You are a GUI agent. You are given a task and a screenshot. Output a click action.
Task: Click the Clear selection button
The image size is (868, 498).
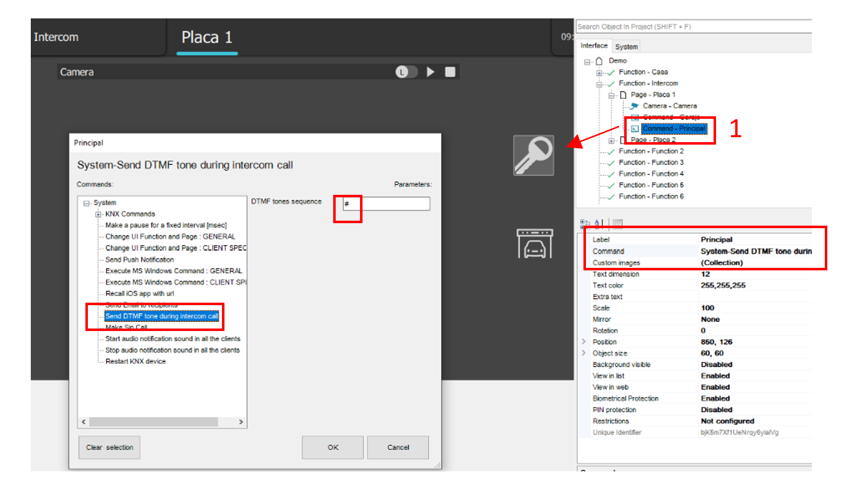coord(109,447)
